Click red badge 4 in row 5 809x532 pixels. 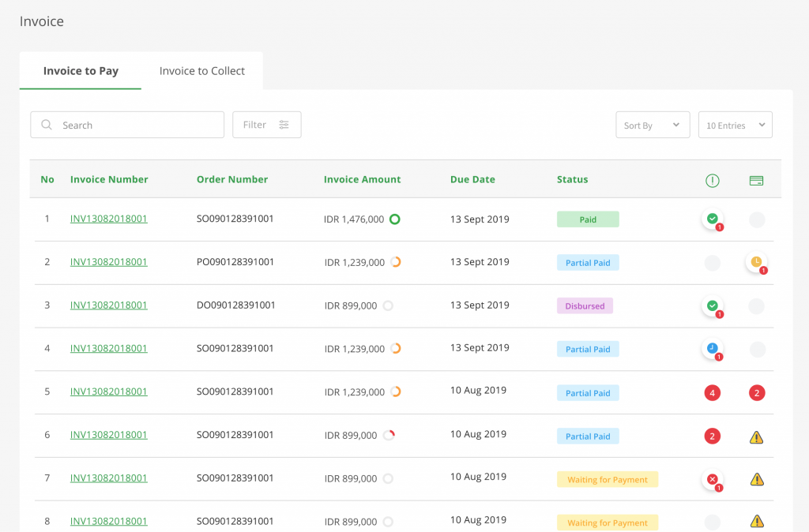(713, 393)
